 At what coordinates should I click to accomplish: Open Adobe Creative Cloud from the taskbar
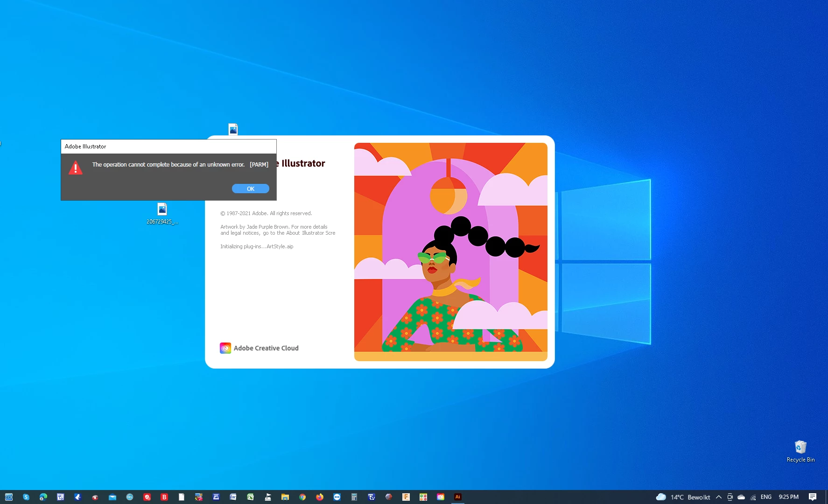(441, 497)
